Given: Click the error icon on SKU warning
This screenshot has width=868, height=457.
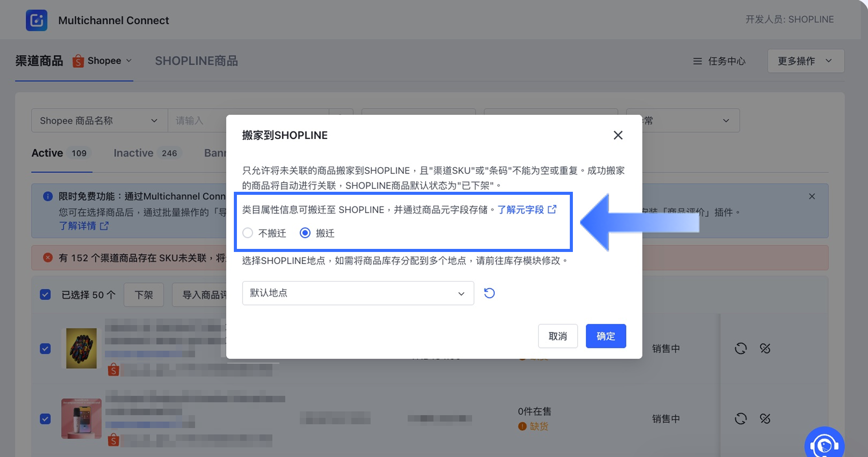Looking at the screenshot, I should point(48,258).
